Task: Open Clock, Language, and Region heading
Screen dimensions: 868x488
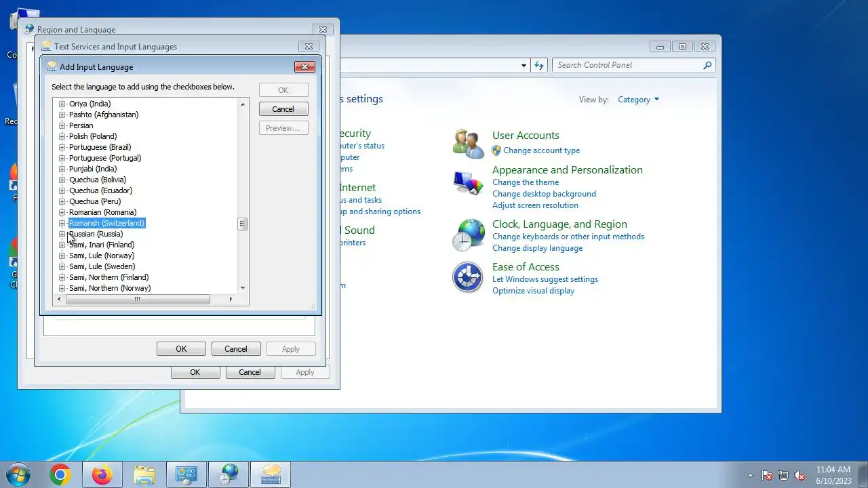Action: (x=559, y=224)
